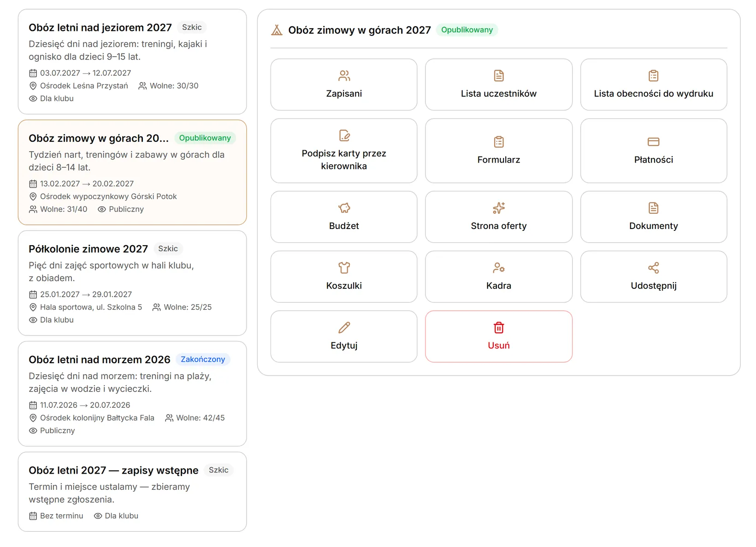Click the document icon above Lista uczestników

click(499, 76)
